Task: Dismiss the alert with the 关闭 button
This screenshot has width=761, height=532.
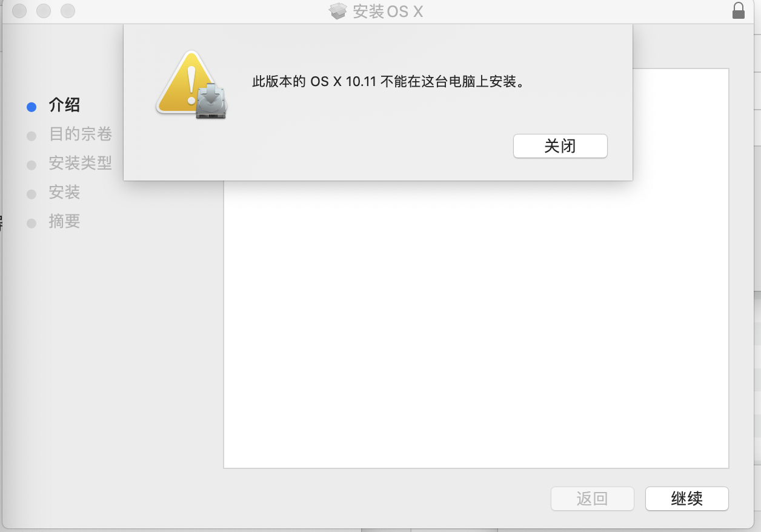Action: coord(560,146)
